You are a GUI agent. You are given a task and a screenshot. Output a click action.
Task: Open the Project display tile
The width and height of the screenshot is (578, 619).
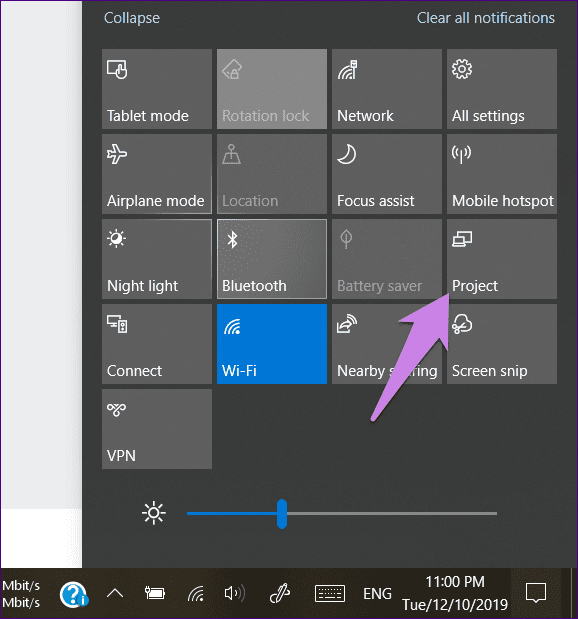502,259
